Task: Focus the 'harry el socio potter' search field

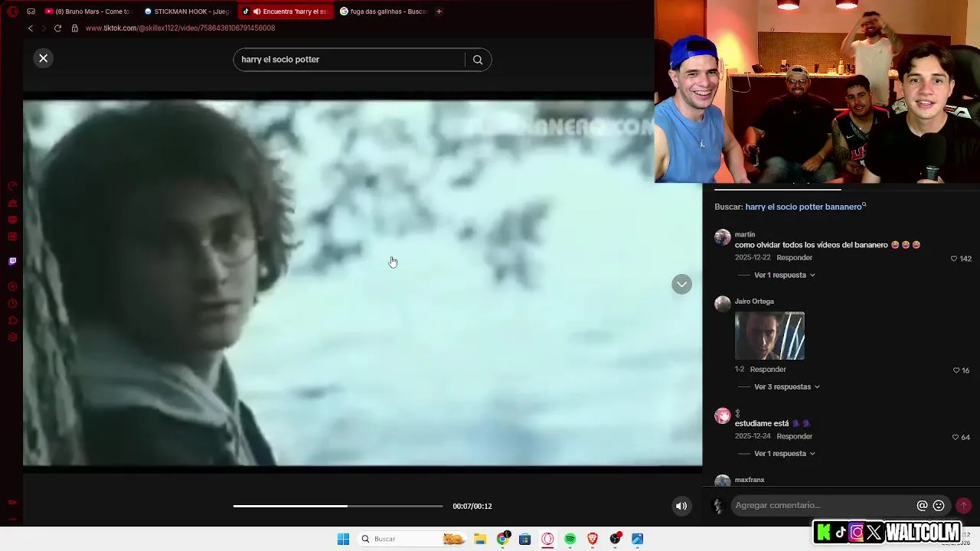Action: click(x=349, y=60)
